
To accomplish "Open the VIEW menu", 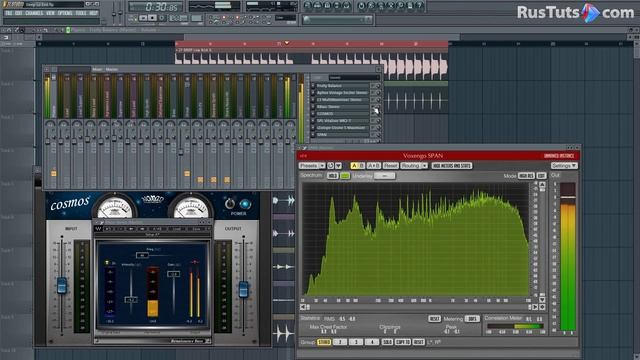I will point(51,13).
